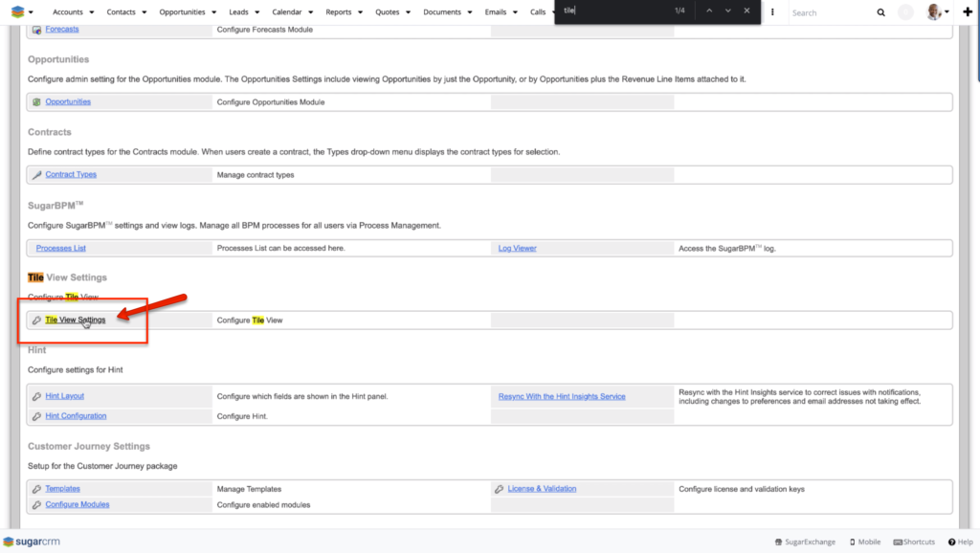Open the Processes List link
The image size is (980, 553).
[x=60, y=248]
